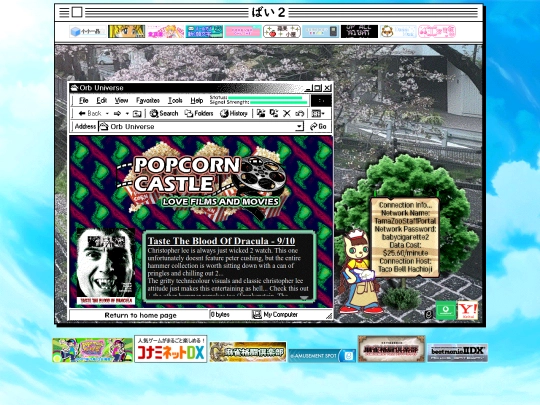Open the Favorites menu
Screen dimensions: 540x405
click(148, 101)
